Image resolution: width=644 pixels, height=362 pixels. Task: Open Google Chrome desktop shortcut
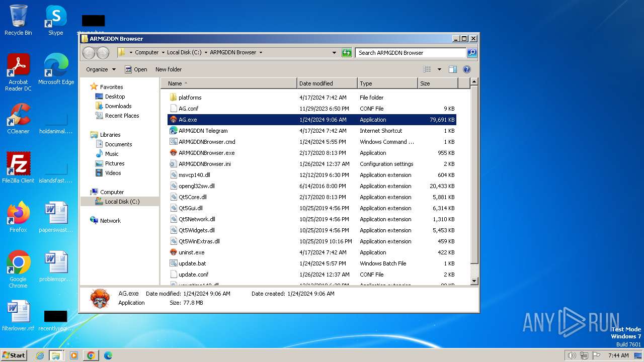coord(18,269)
